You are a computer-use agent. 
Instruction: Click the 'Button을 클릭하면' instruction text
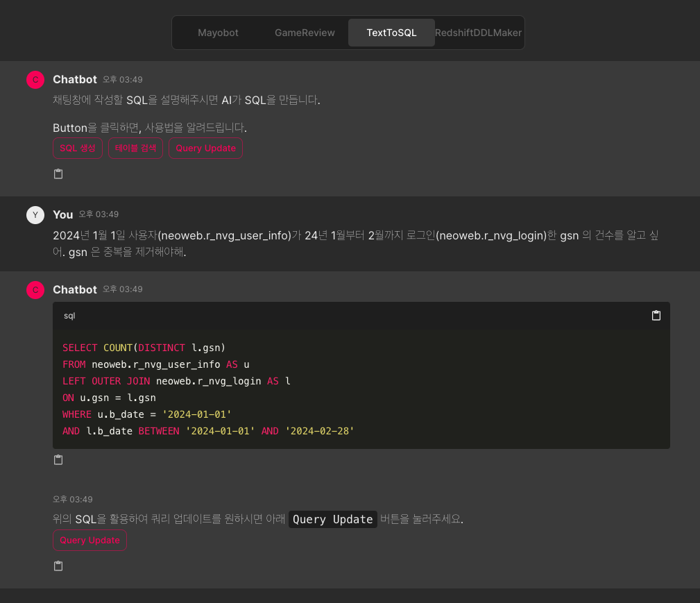(150, 128)
